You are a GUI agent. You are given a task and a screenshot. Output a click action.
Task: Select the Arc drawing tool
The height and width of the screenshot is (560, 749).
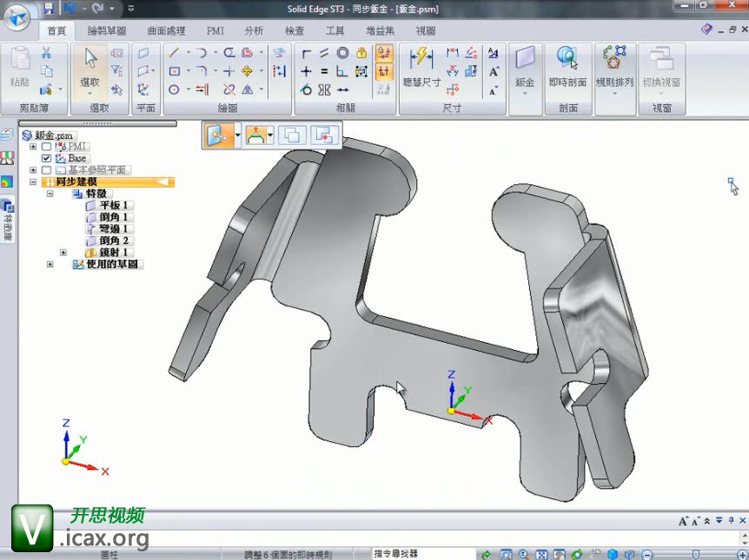[x=202, y=52]
